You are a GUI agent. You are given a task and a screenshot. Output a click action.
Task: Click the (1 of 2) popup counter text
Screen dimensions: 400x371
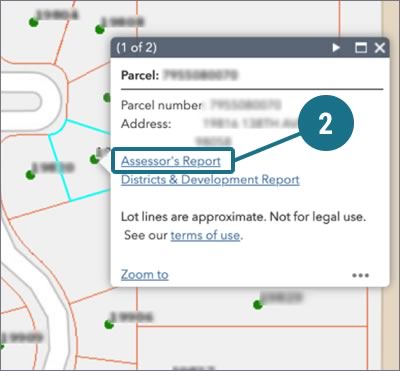point(136,47)
